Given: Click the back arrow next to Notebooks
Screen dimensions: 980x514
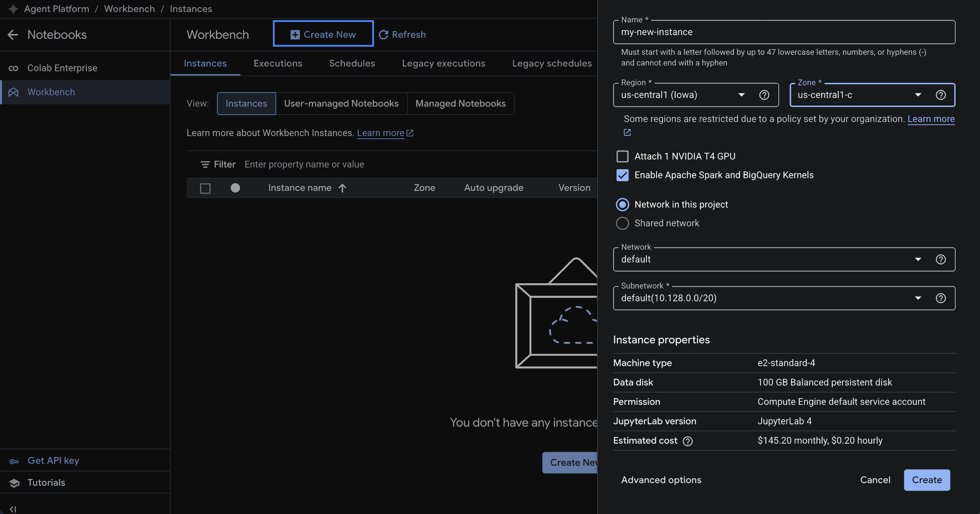Looking at the screenshot, I should 13,35.
